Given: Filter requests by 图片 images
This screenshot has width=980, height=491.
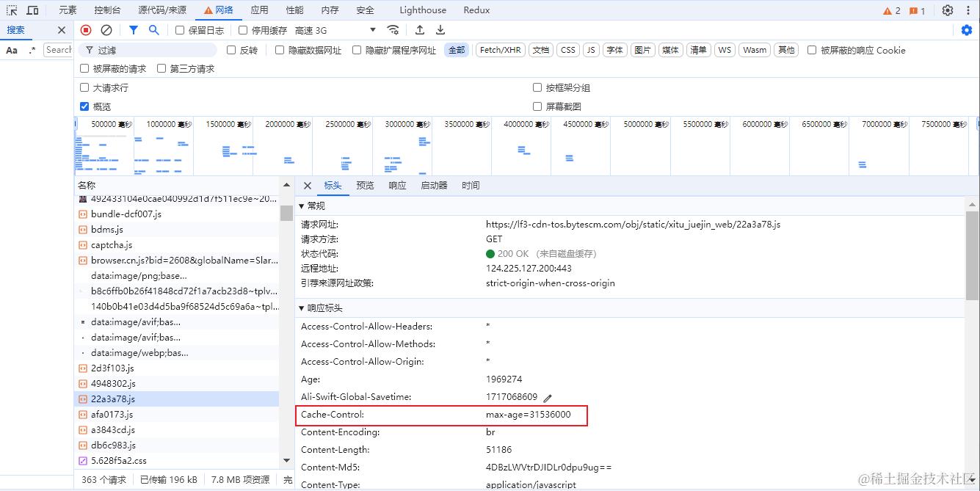Looking at the screenshot, I should point(642,50).
